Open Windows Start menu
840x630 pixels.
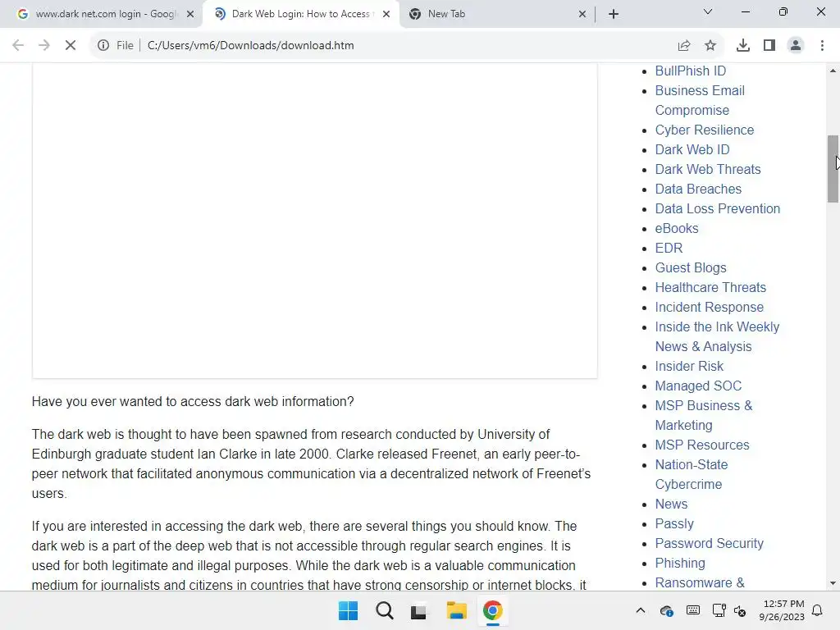click(348, 610)
